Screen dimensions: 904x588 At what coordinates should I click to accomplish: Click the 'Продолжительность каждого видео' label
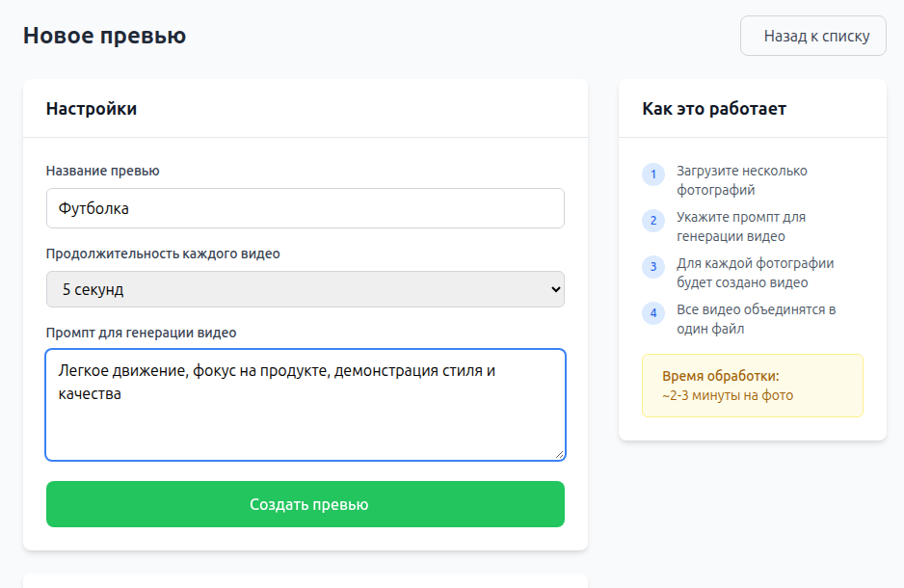click(163, 254)
